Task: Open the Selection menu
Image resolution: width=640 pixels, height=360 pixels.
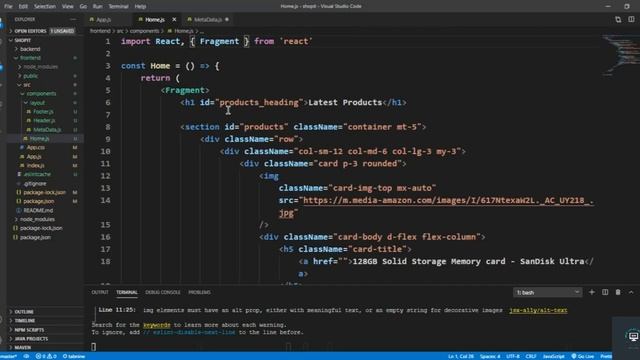Action: tap(45, 7)
